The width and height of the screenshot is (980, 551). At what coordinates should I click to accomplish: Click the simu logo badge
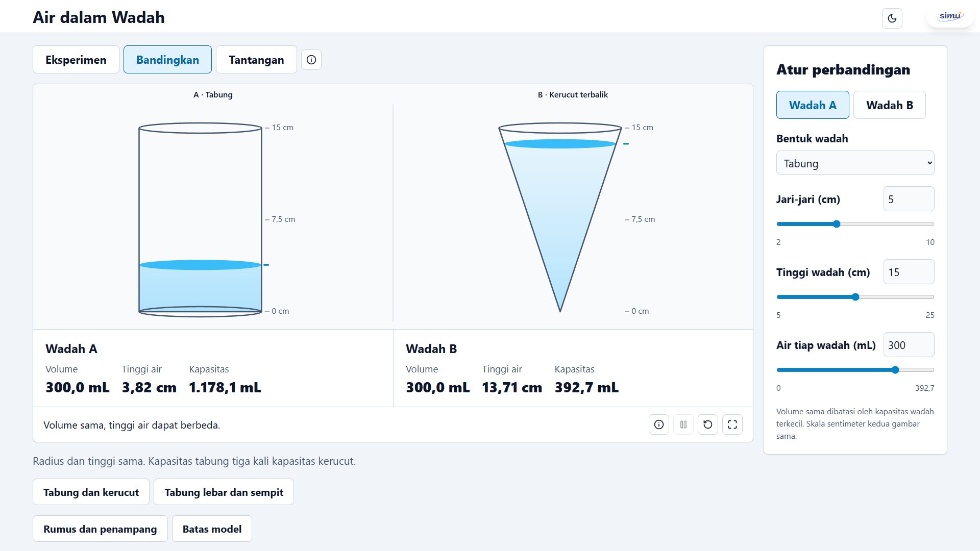(950, 16)
